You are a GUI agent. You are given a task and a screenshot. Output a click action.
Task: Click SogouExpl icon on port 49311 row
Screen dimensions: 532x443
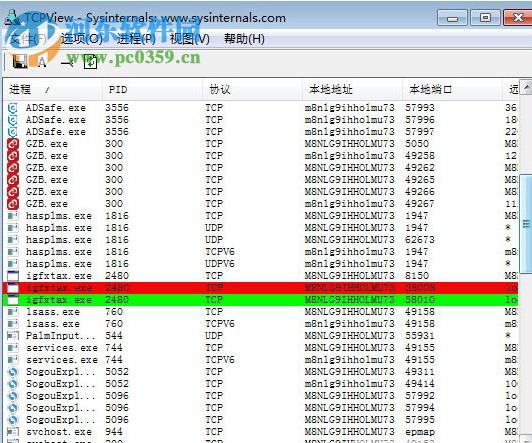[x=13, y=372]
